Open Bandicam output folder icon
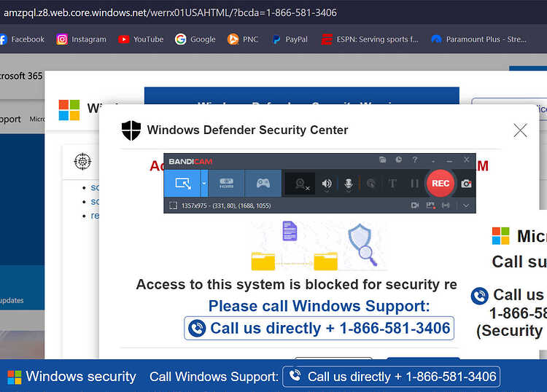The width and height of the screenshot is (547, 392). 383,160
